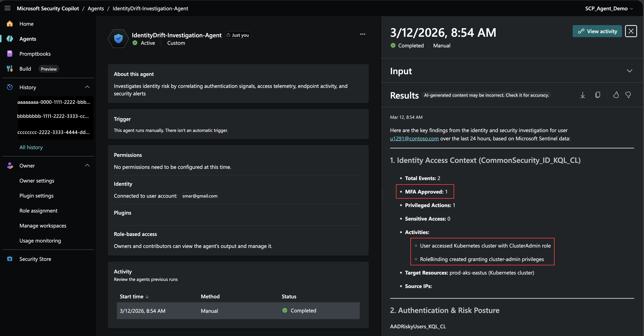Screen dimensions: 644x336
Task: Click the Target Resources prod-aks-eastus line
Action: 469,272
